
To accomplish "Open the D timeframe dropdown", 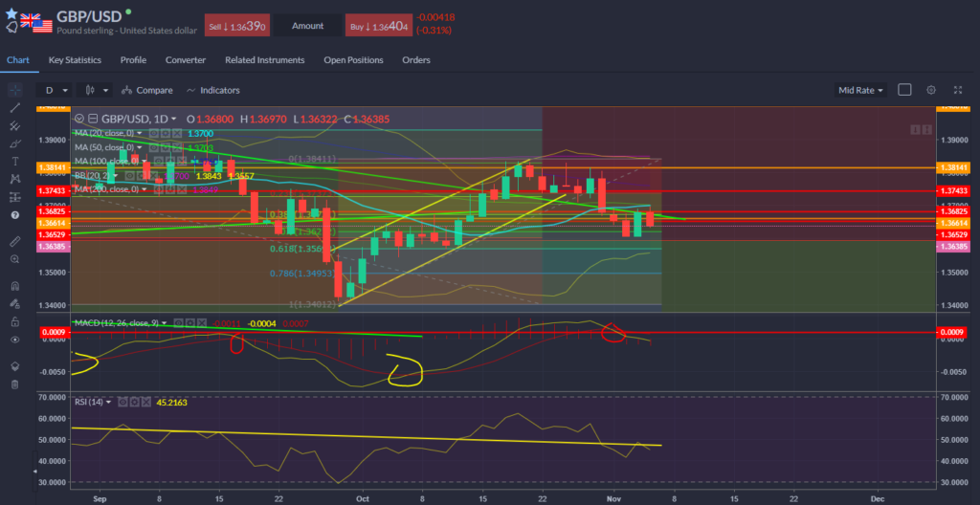I will [x=54, y=90].
